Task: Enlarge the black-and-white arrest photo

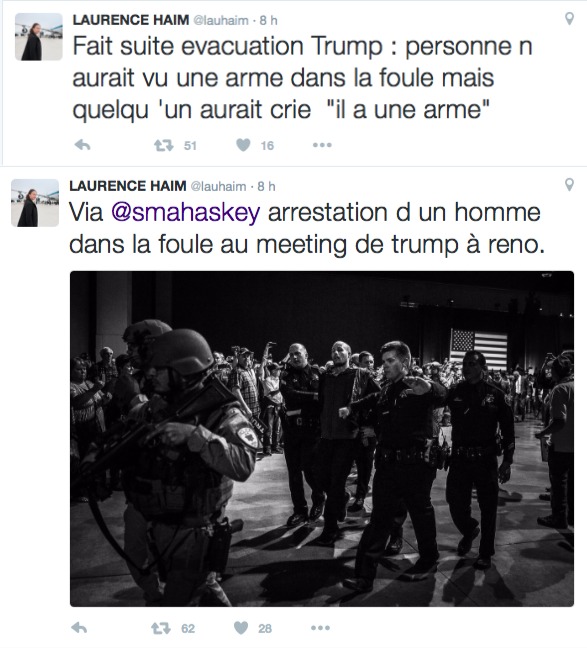Action: click(x=322, y=438)
